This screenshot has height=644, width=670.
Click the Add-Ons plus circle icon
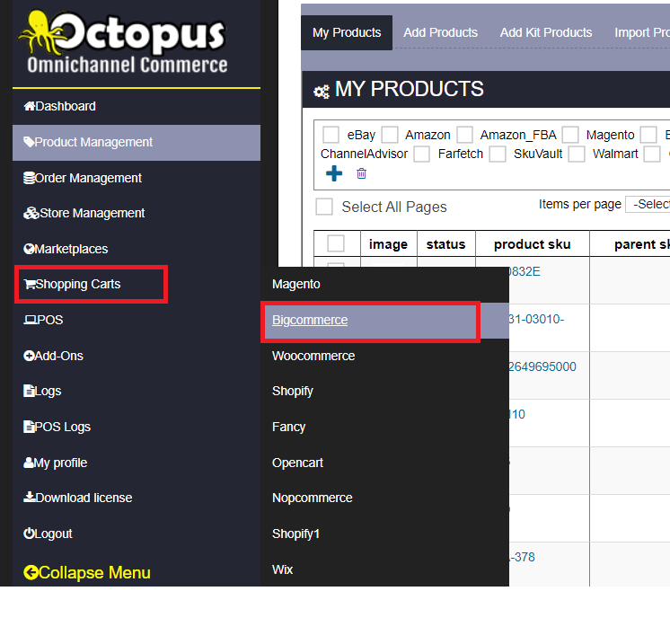click(x=29, y=356)
